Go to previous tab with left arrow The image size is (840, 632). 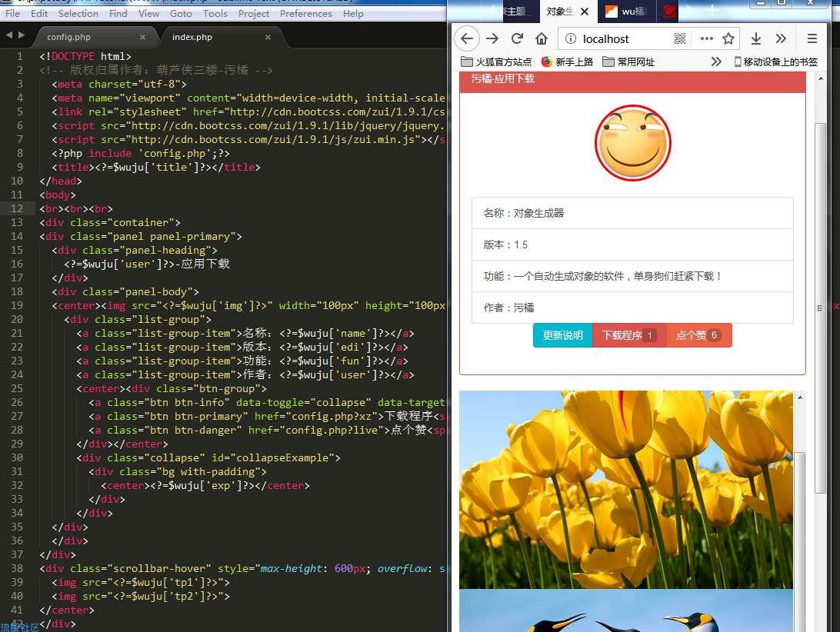pos(9,35)
